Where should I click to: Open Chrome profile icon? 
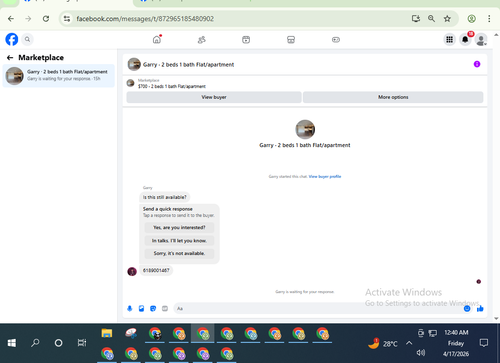(471, 19)
